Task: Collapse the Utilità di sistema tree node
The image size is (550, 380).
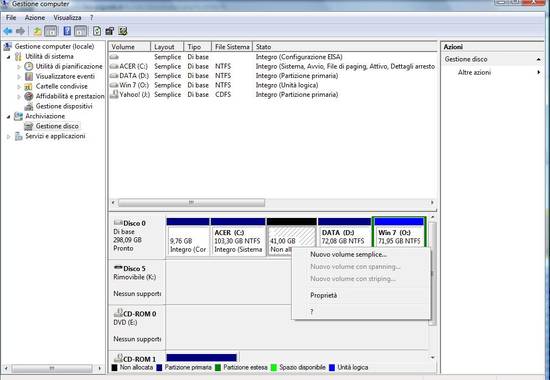Action: click(8, 57)
